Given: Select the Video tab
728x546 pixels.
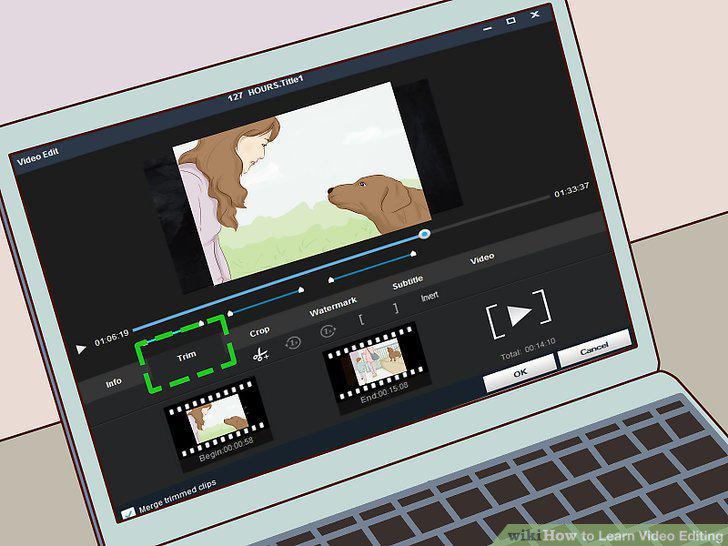Looking at the screenshot, I should pos(482,259).
